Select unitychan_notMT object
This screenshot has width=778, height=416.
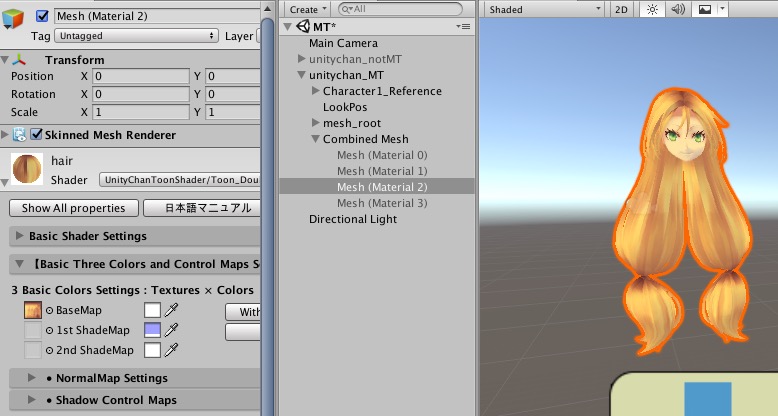click(355, 59)
